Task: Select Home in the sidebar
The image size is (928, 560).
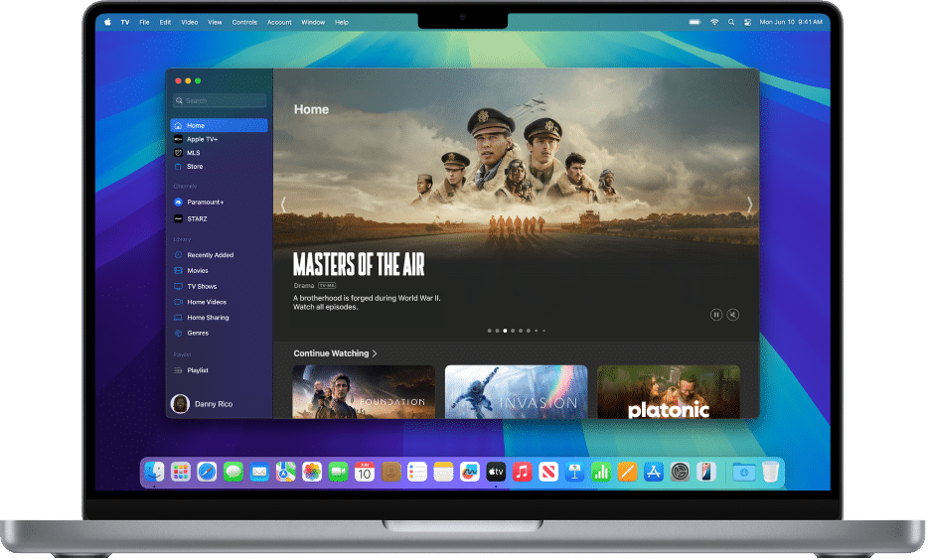Action: pos(219,125)
